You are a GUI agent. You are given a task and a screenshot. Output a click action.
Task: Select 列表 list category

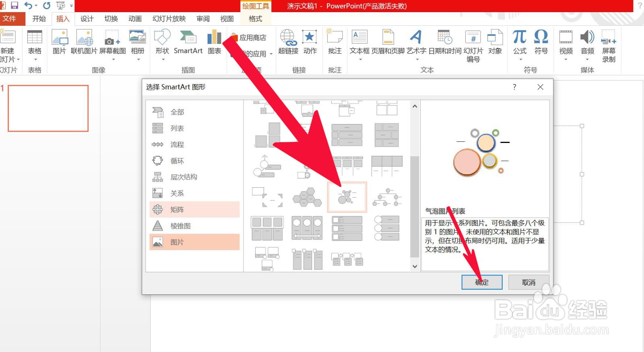194,128
